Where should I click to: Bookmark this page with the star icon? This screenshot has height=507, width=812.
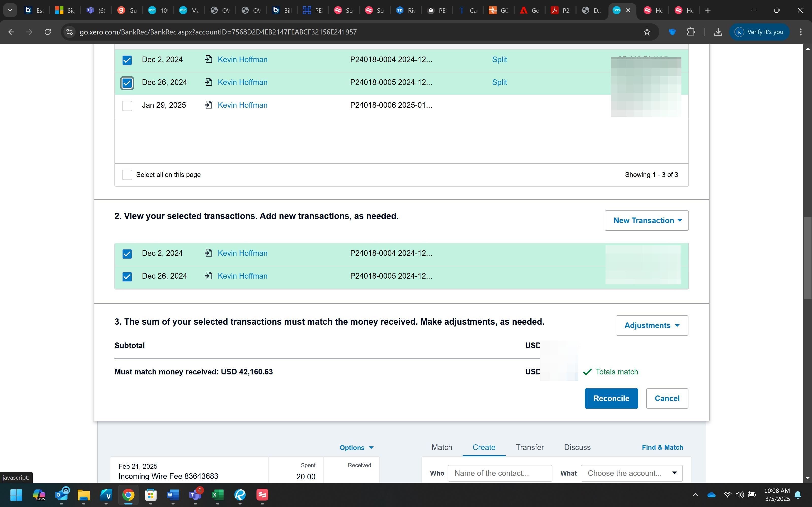click(x=647, y=32)
